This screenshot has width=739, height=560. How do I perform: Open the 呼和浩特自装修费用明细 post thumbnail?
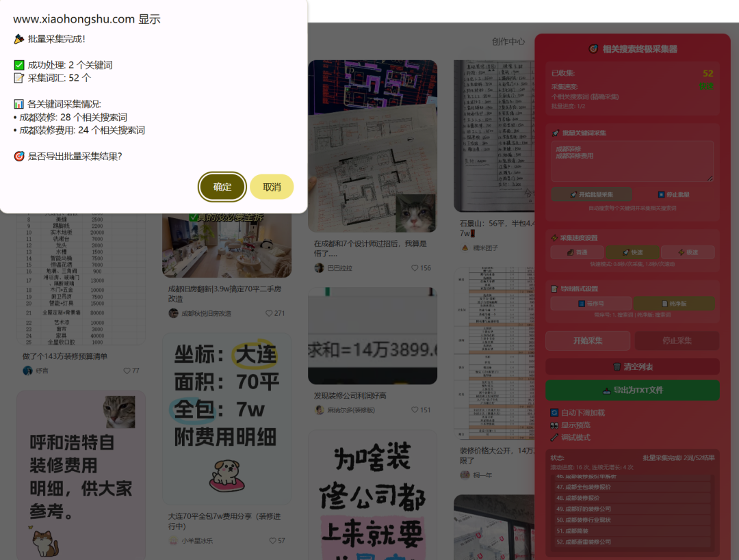click(x=81, y=475)
